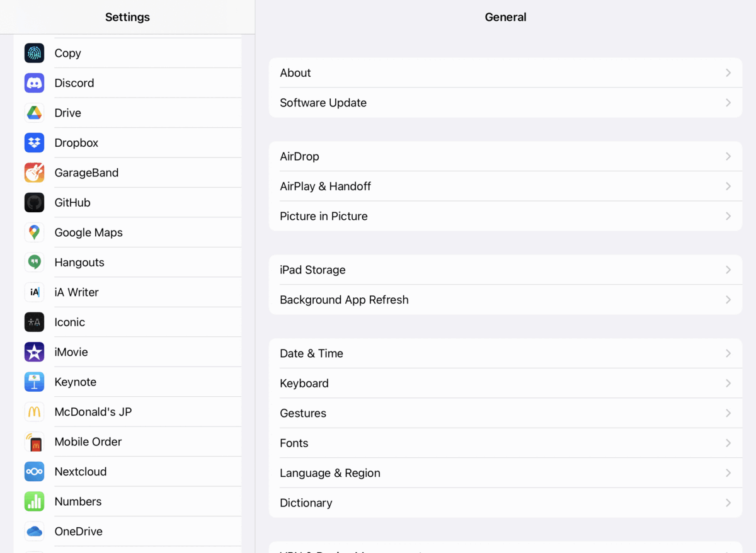Tap the AirPlay & Handoff chevron
Image resolution: width=756 pixels, height=553 pixels.
tap(728, 186)
